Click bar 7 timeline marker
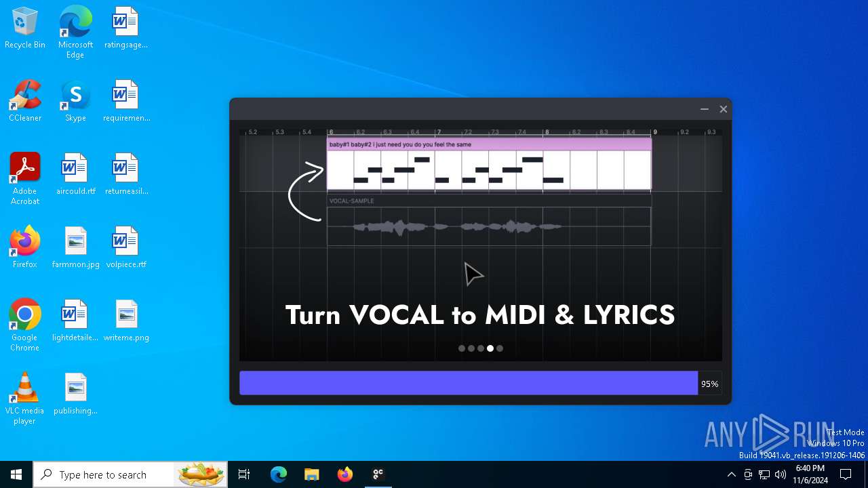Image resolution: width=868 pixels, height=488 pixels. 439,132
